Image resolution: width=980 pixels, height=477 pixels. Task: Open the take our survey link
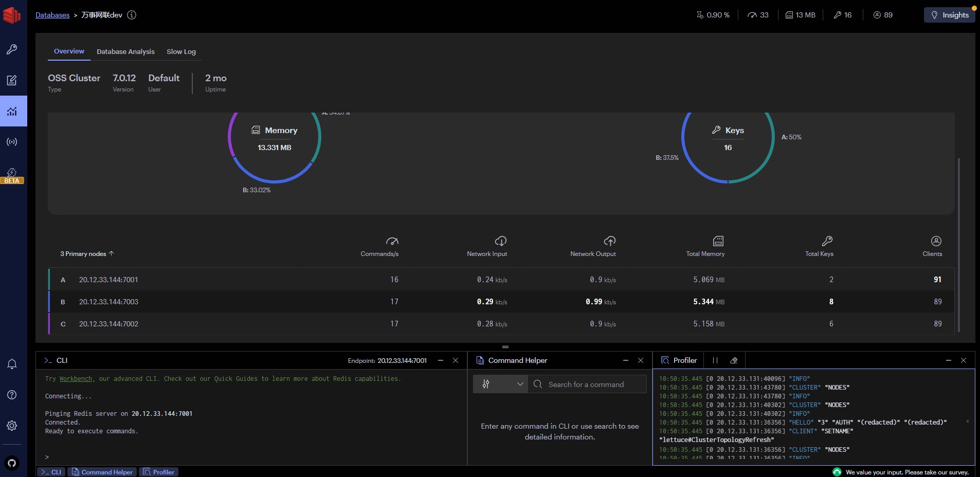907,472
